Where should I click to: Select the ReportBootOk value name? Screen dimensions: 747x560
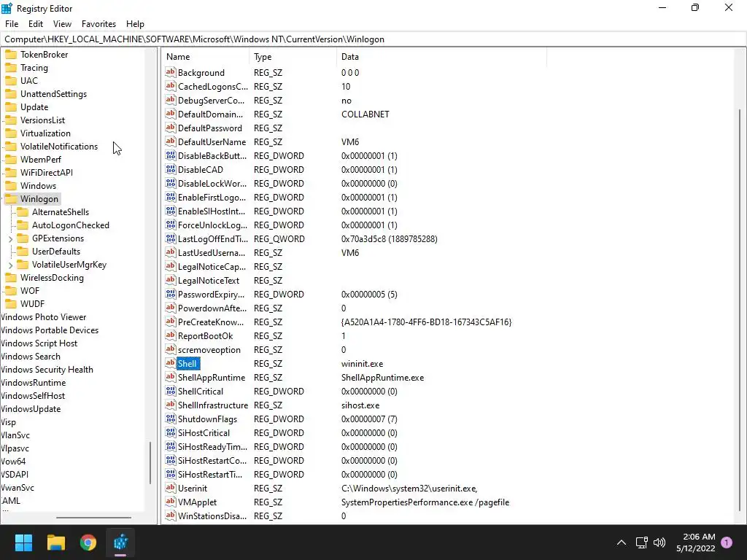[x=205, y=335]
